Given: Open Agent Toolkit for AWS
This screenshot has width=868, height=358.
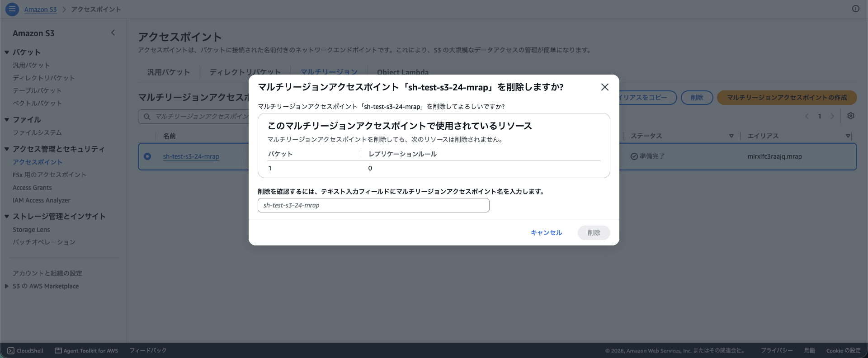Looking at the screenshot, I should (86, 351).
